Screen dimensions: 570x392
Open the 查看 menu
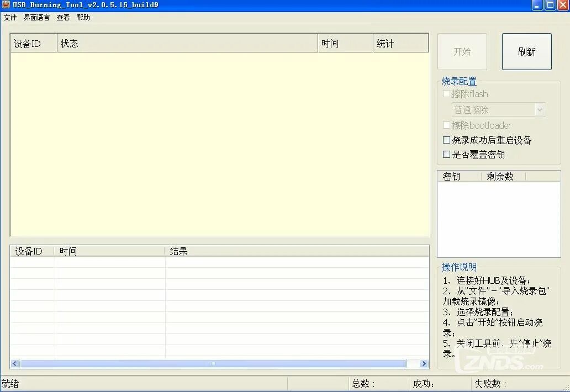point(63,18)
